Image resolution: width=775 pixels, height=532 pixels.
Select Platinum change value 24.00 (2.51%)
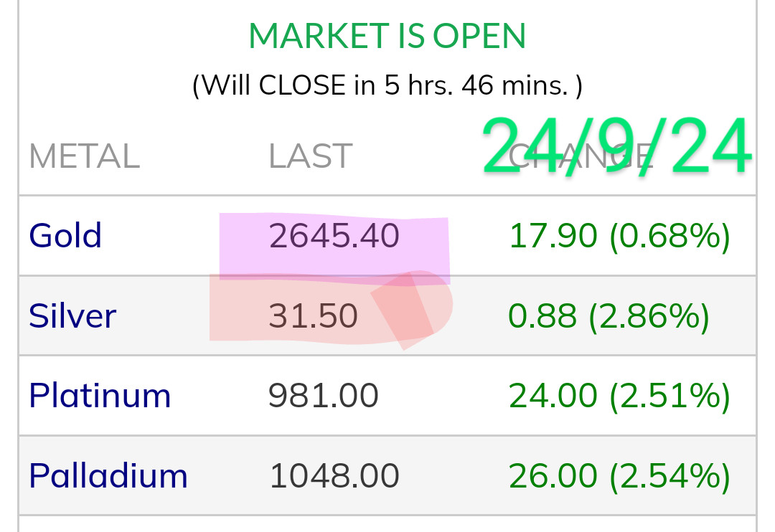(619, 396)
